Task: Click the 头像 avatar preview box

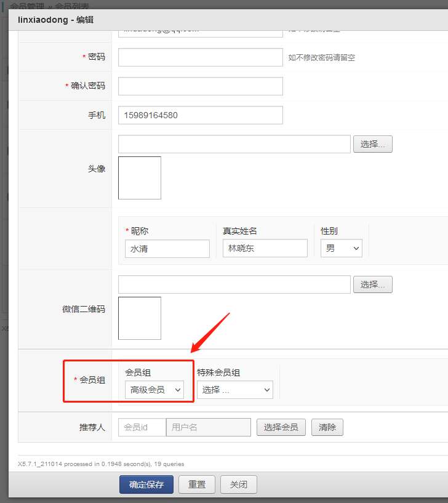Action: click(x=140, y=178)
